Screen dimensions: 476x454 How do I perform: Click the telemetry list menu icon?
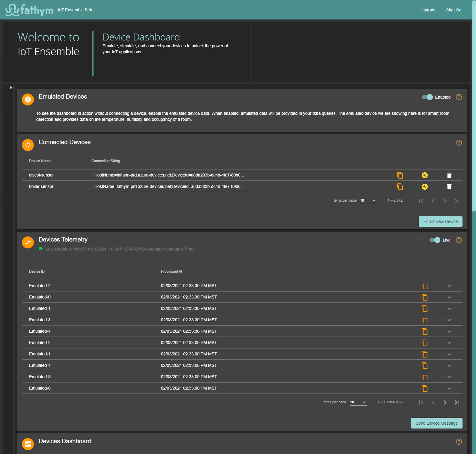pos(423,240)
